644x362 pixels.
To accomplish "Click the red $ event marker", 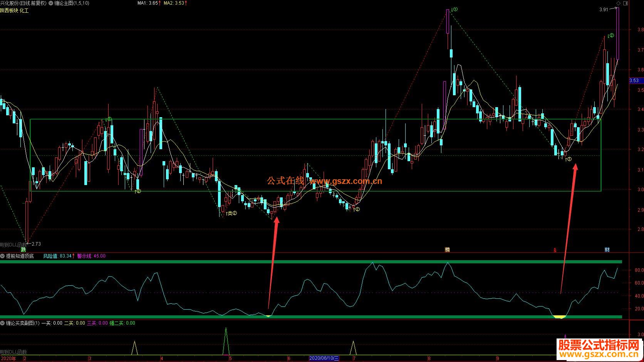I will click(555, 250).
